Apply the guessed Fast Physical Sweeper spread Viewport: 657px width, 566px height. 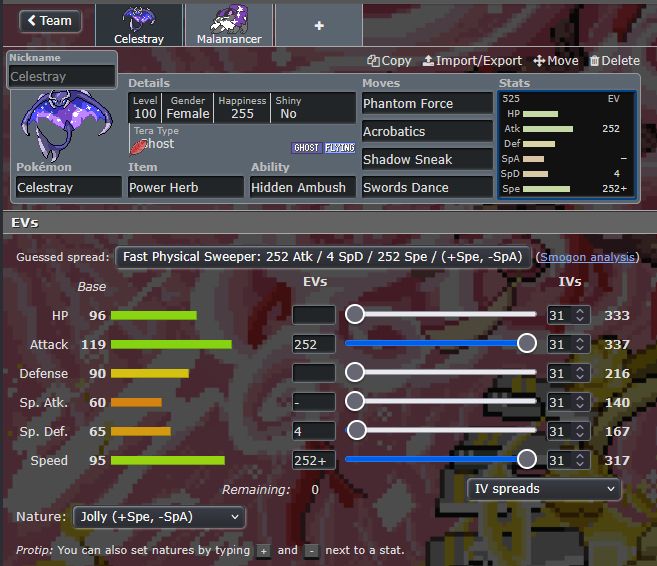[x=323, y=256]
